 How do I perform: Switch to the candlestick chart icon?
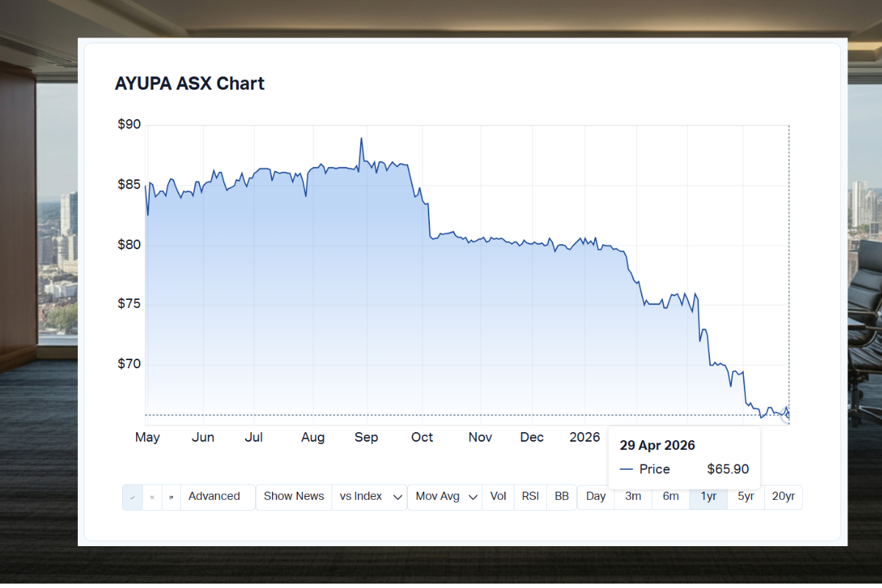pos(152,497)
